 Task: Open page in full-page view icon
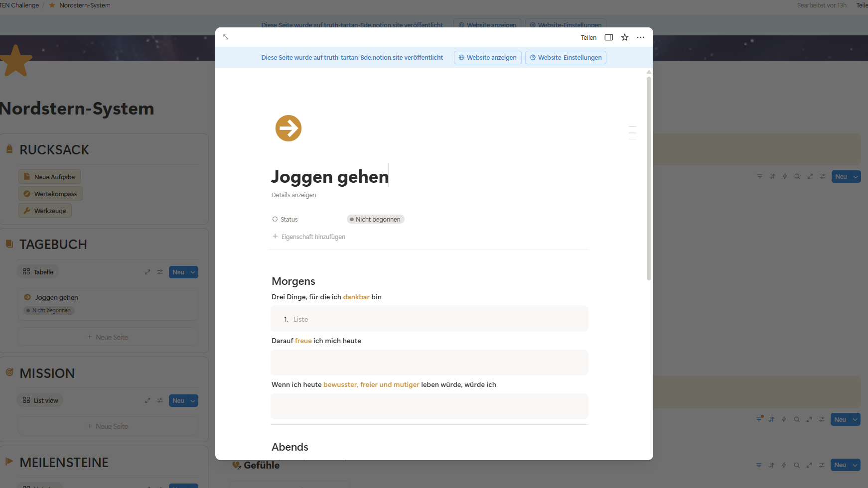click(x=226, y=37)
